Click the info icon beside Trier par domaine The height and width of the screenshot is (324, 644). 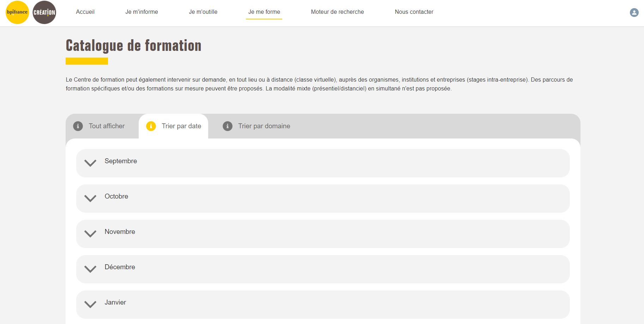point(228,126)
